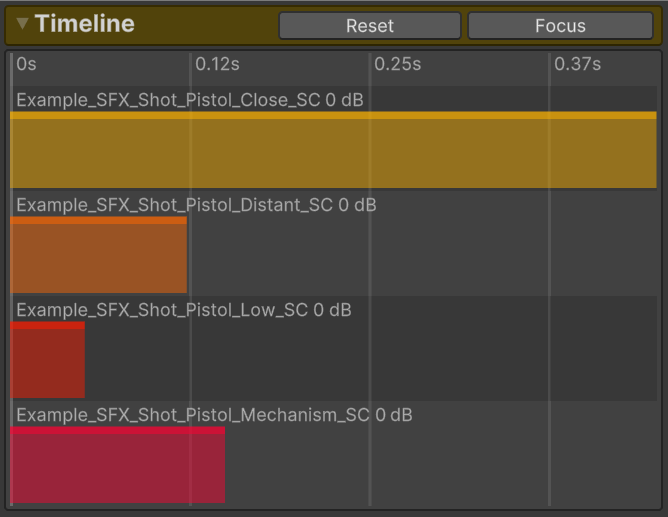Click the Example_SFX_Shot_Pistol_Distant_SC track label
The width and height of the screenshot is (668, 517).
(x=196, y=205)
